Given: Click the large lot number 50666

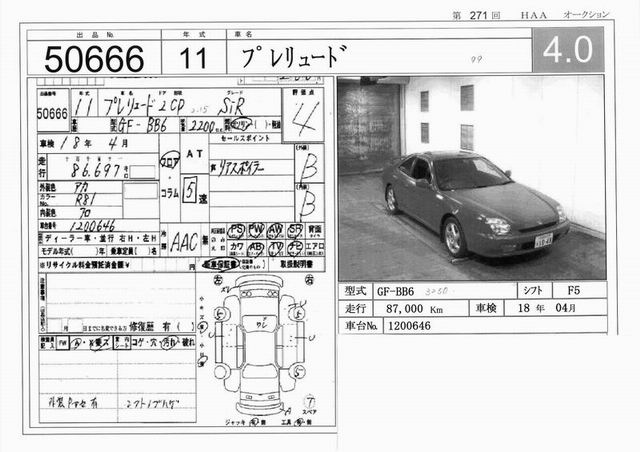Looking at the screenshot, I should [x=94, y=58].
